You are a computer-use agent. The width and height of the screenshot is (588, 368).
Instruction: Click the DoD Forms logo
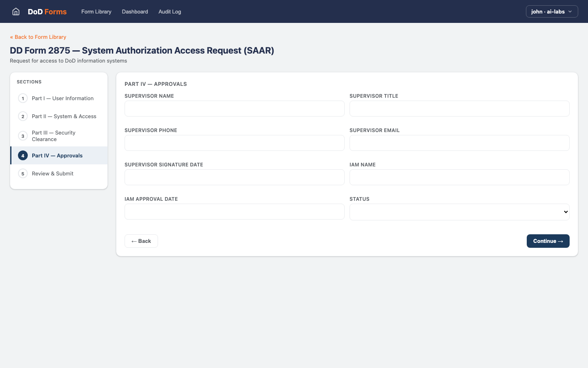[47, 11]
